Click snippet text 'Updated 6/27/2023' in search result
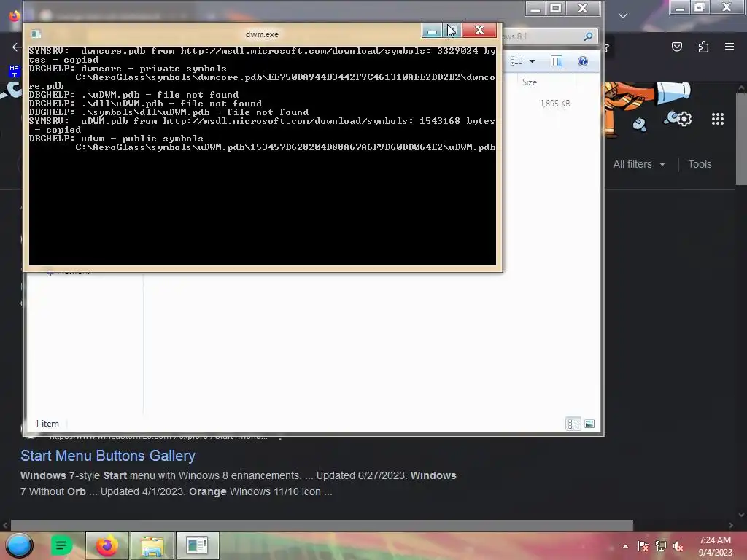 click(x=362, y=475)
